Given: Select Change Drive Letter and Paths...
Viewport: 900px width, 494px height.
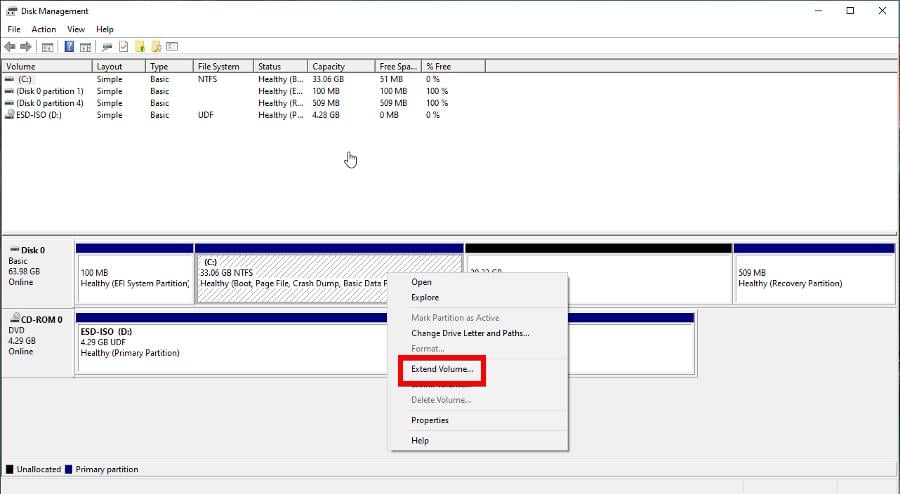Looking at the screenshot, I should pos(470,333).
